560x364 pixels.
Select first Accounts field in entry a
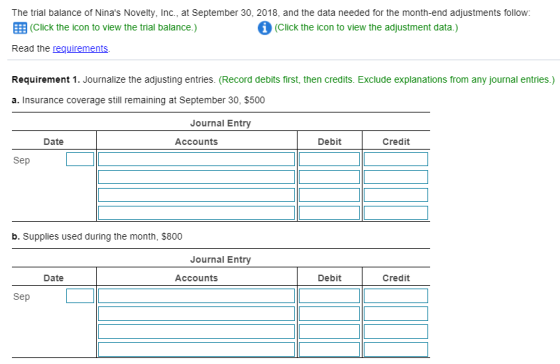pos(196,159)
